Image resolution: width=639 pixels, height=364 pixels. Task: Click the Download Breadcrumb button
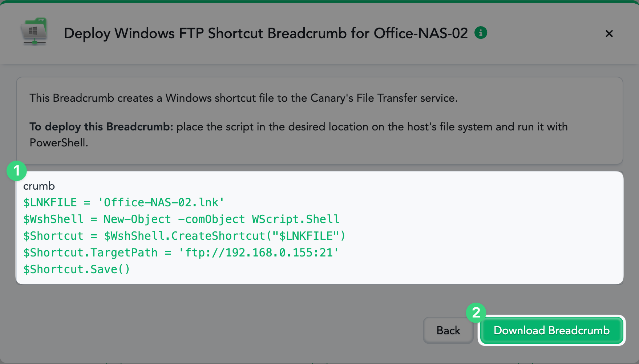tap(551, 330)
